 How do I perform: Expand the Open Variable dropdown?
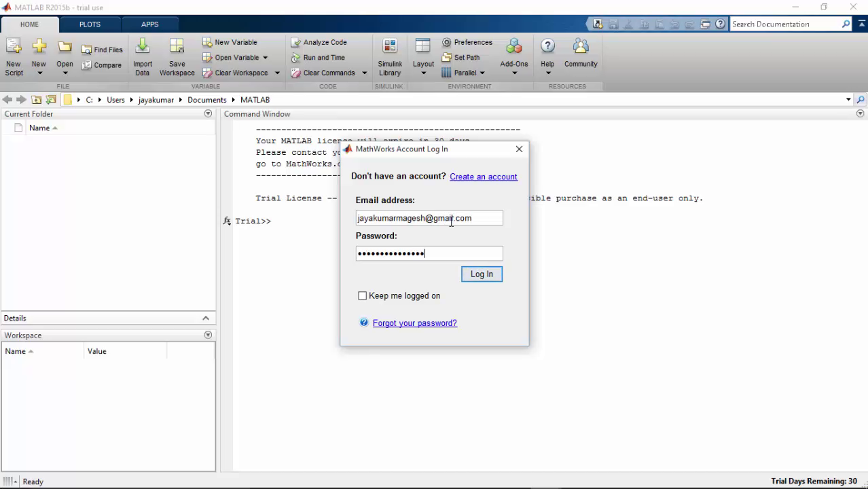pyautogui.click(x=265, y=58)
